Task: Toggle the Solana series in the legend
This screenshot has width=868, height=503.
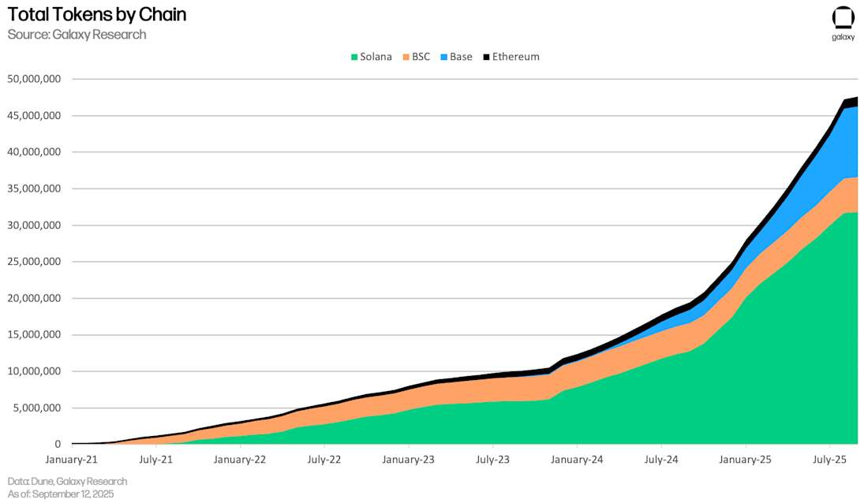Action: coord(372,56)
